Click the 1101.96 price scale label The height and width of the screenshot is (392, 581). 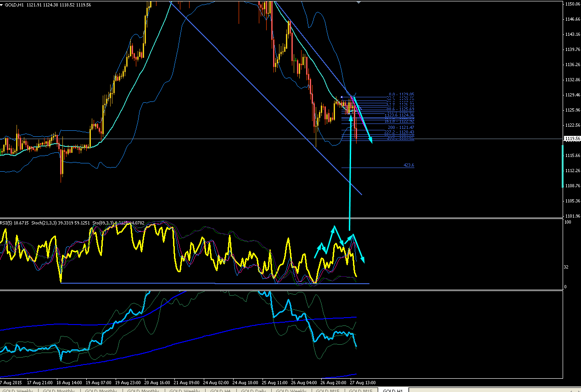click(574, 216)
